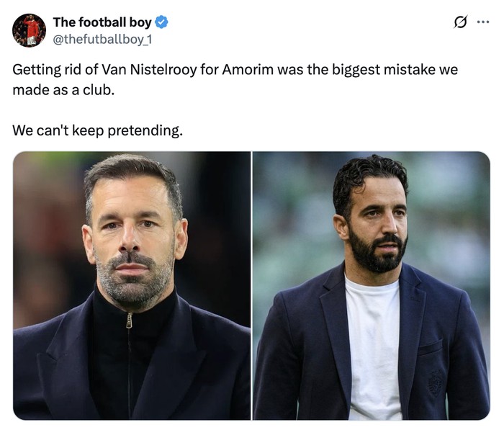Click the blue verified checkmark badge

tap(161, 22)
